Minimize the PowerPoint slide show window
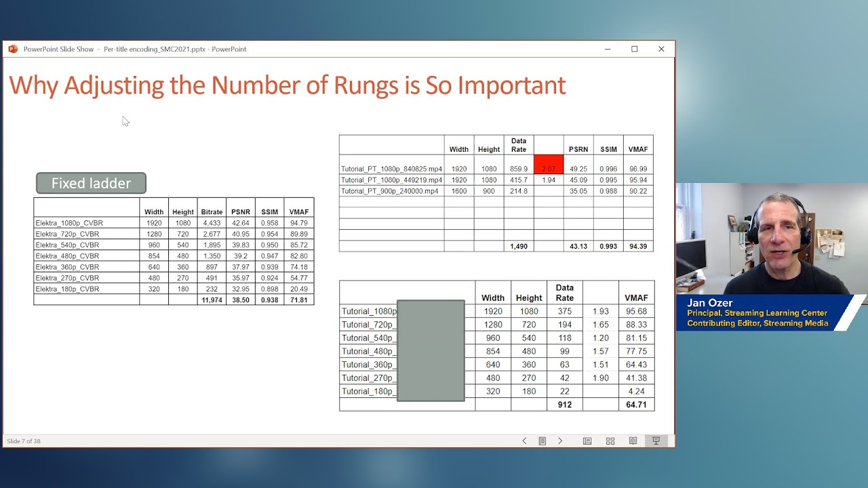This screenshot has height=488, width=868. pyautogui.click(x=608, y=49)
